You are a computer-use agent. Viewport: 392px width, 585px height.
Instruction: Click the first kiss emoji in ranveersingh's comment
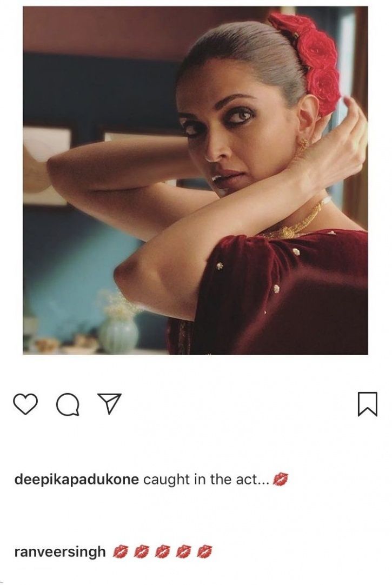click(x=120, y=551)
